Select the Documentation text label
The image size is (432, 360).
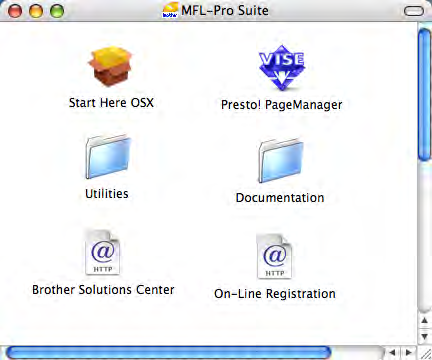point(280,198)
